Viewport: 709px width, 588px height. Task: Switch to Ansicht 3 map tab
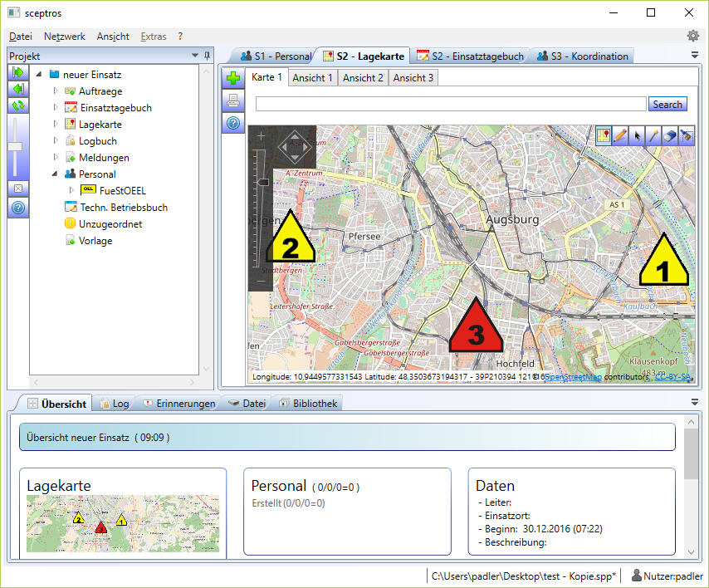(x=413, y=78)
